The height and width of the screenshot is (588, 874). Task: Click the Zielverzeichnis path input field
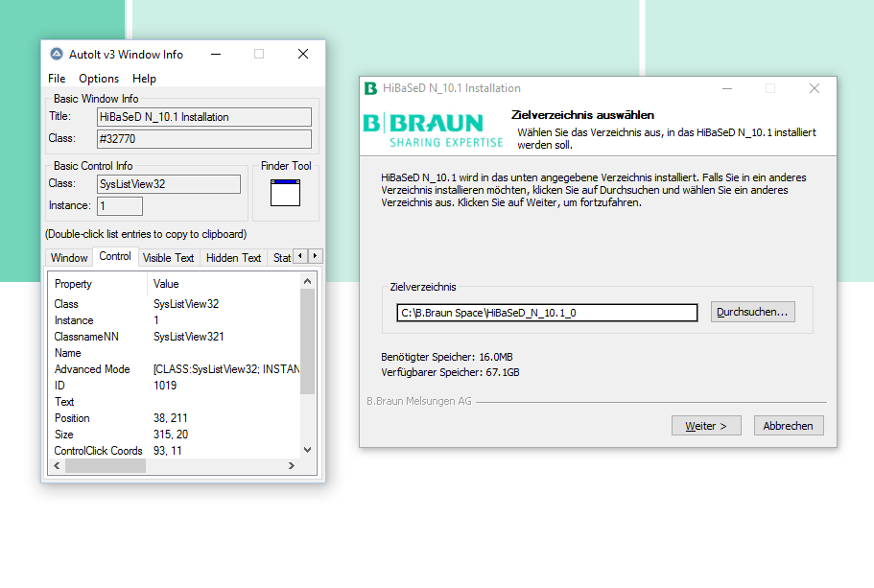coord(547,313)
